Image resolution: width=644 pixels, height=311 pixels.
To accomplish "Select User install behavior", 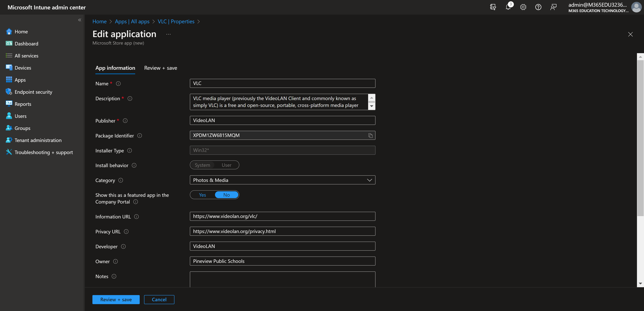I will coord(227,165).
